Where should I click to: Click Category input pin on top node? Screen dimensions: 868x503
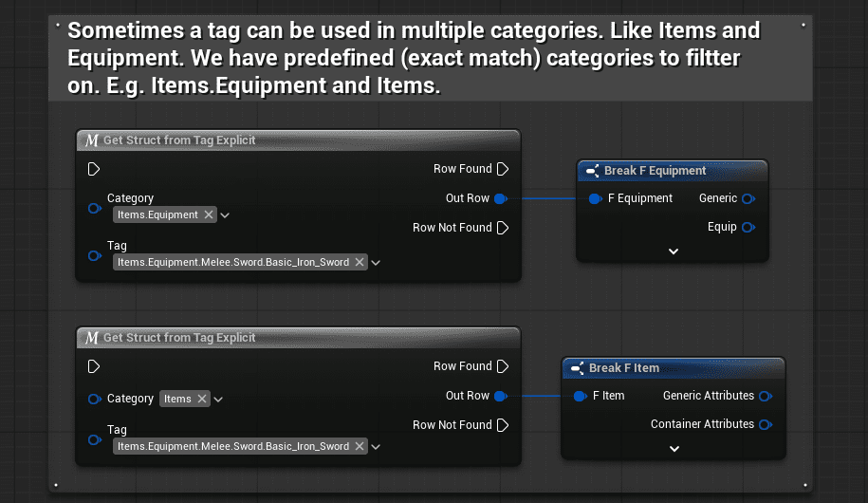click(95, 208)
